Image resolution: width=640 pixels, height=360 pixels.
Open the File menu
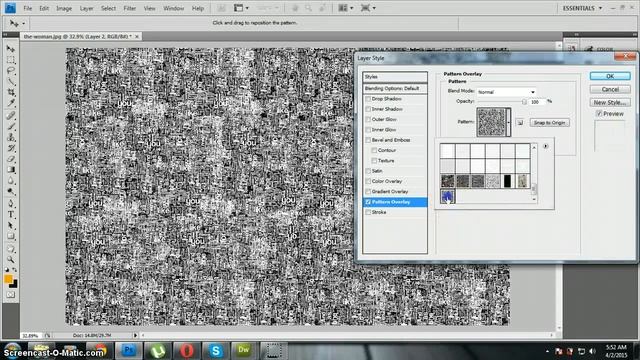click(27, 8)
